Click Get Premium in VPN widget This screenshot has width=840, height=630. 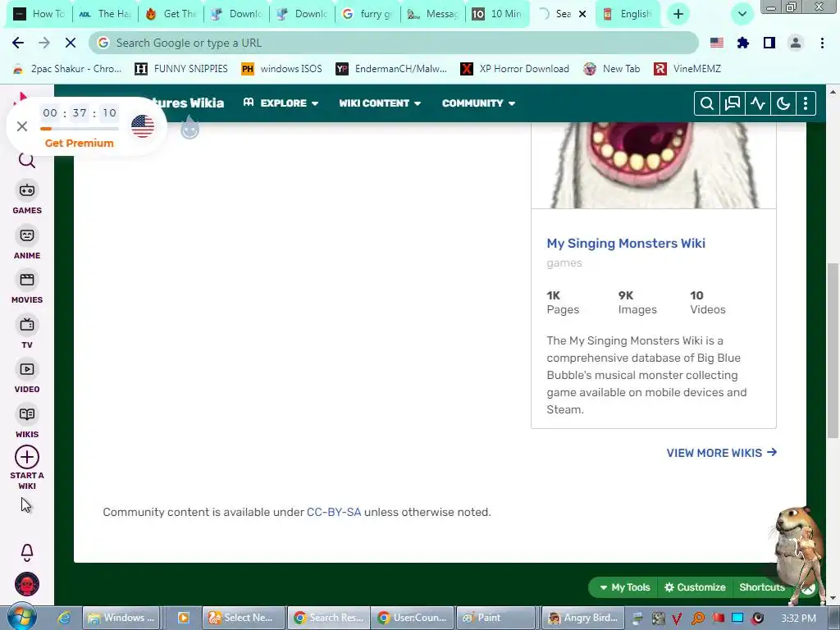80,143
